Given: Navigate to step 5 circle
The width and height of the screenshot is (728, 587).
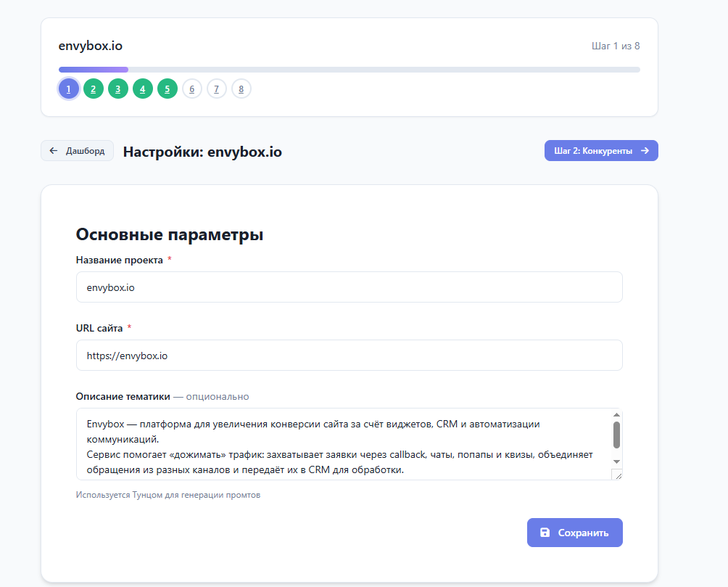Looking at the screenshot, I should tap(167, 89).
